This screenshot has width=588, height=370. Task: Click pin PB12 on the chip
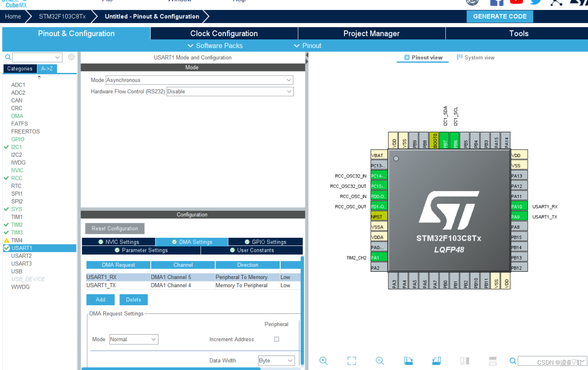click(x=520, y=268)
